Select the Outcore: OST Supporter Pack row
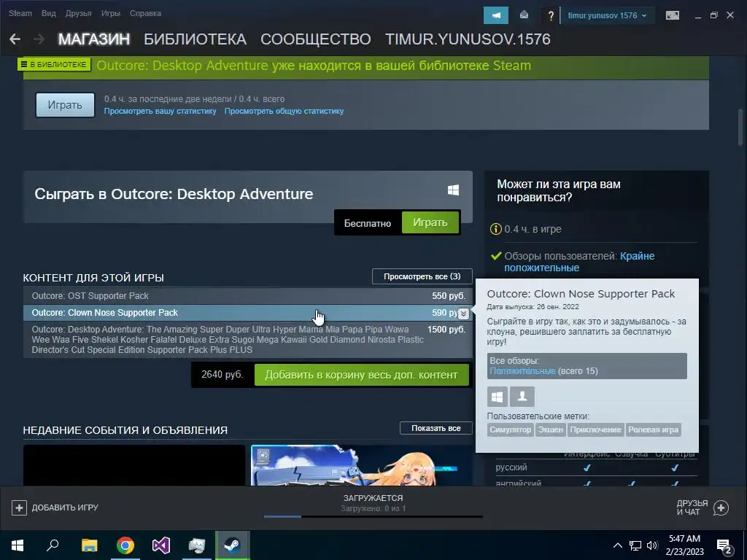The height and width of the screenshot is (560, 747). pyautogui.click(x=248, y=296)
